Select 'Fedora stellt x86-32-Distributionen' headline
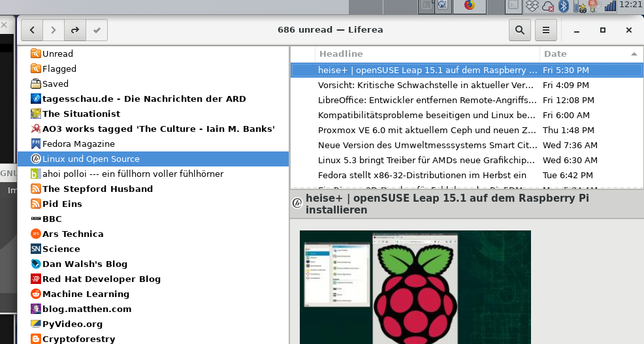The width and height of the screenshot is (644, 344). click(467, 176)
